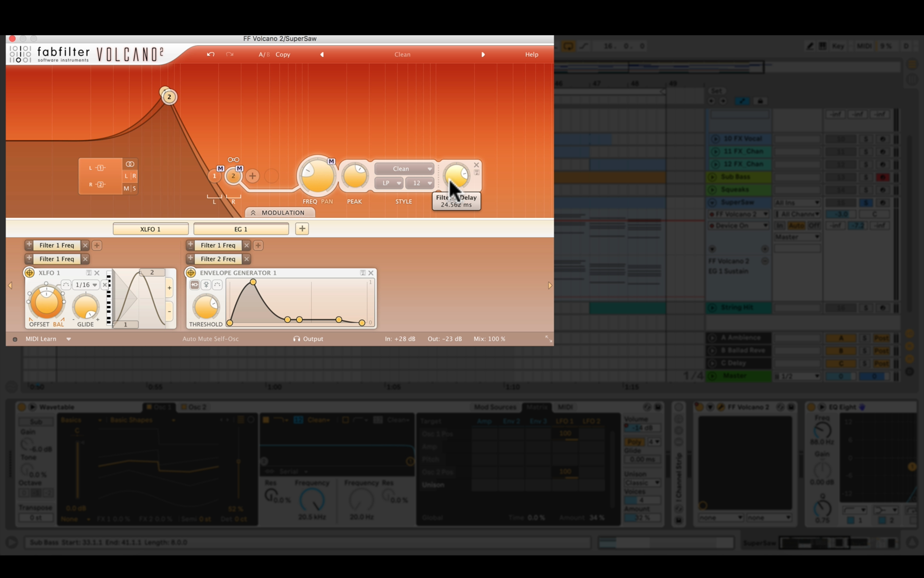Image resolution: width=924 pixels, height=578 pixels.
Task: Toggle the audio-trigger icon in Envelope Generator 1
Action: tap(195, 285)
